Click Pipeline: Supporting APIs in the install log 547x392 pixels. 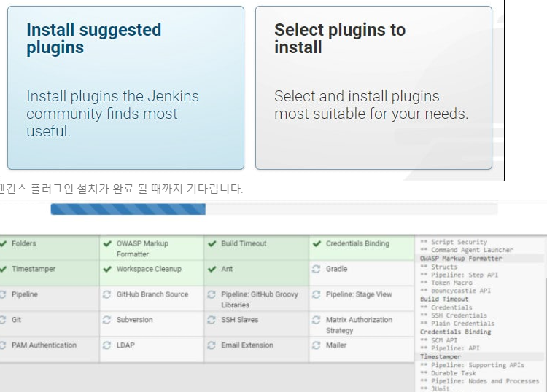coord(478,365)
